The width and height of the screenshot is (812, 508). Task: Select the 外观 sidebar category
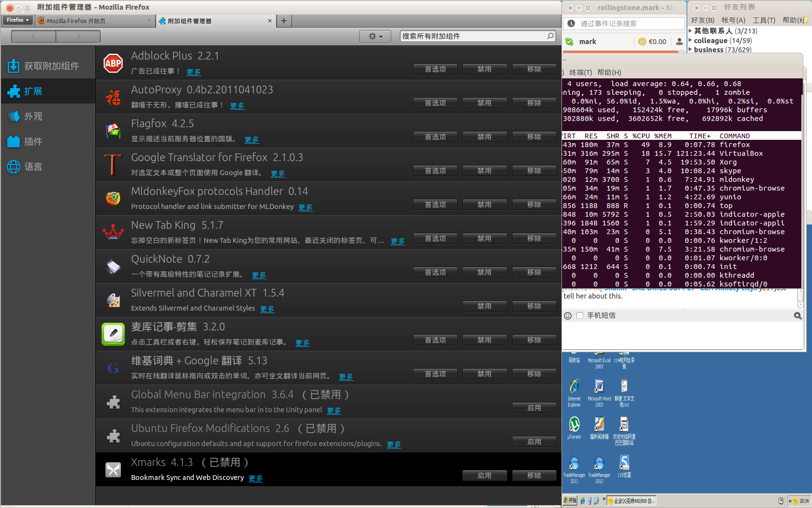coord(48,117)
